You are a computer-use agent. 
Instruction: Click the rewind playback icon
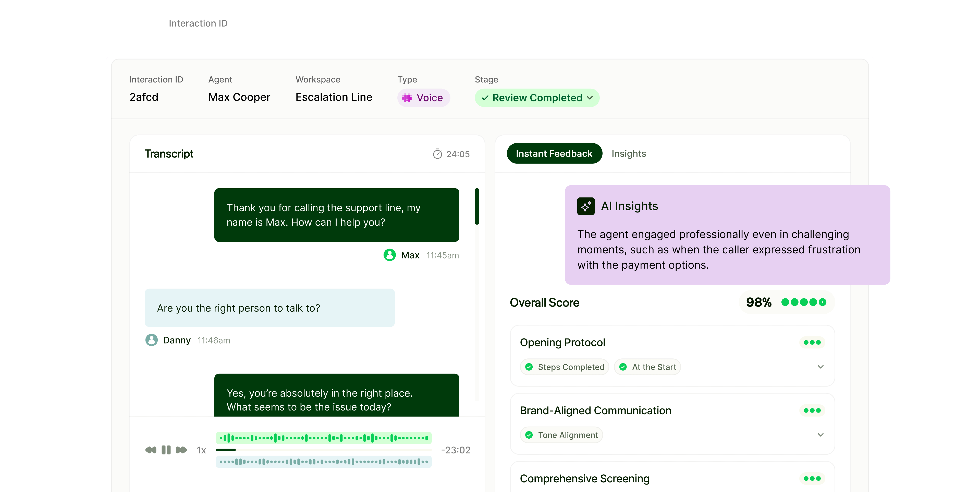[x=151, y=450]
